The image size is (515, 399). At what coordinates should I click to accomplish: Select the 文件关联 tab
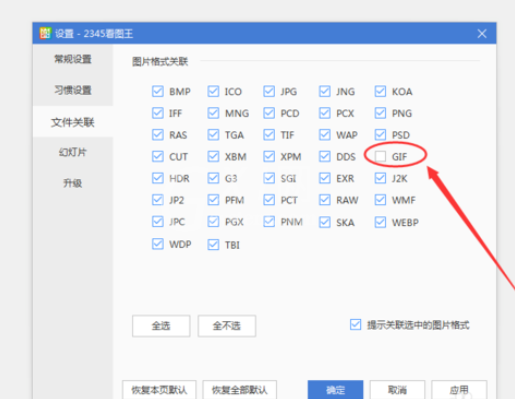pyautogui.click(x=73, y=122)
